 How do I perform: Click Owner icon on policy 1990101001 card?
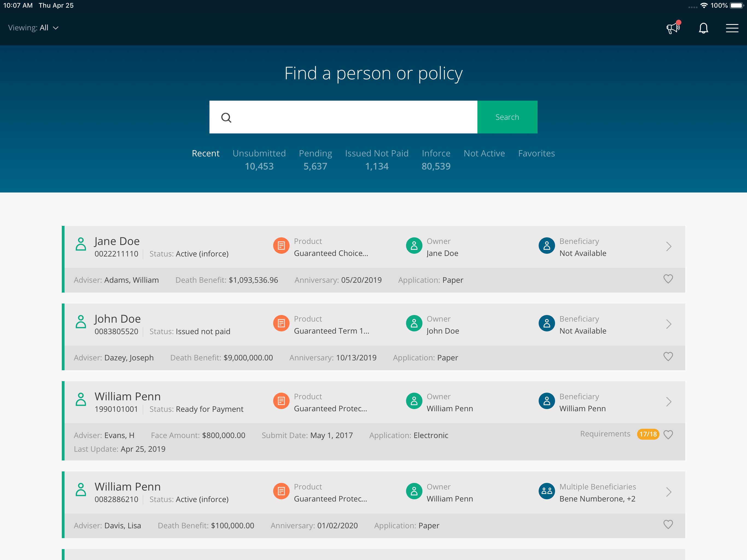click(x=414, y=401)
